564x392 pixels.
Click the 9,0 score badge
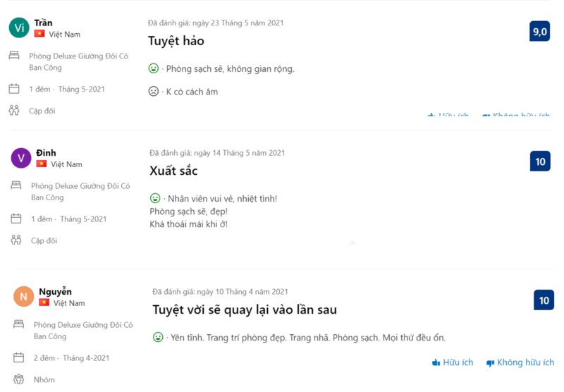[539, 32]
